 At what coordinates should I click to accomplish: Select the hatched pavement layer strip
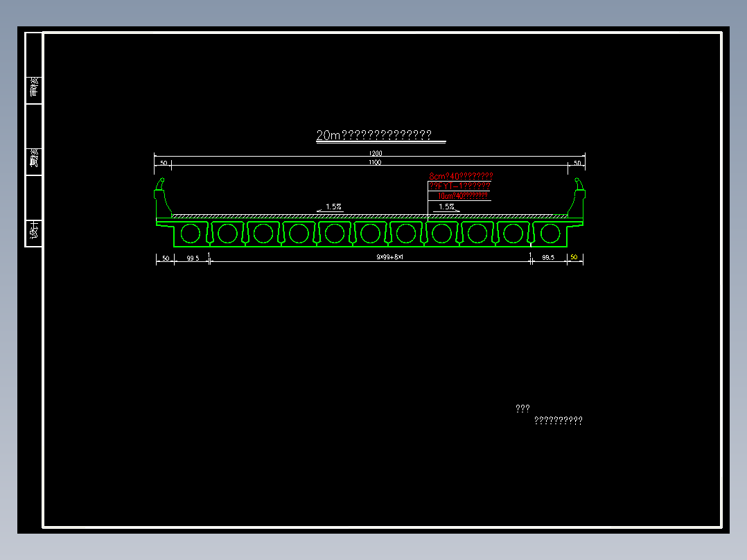tap(370, 216)
